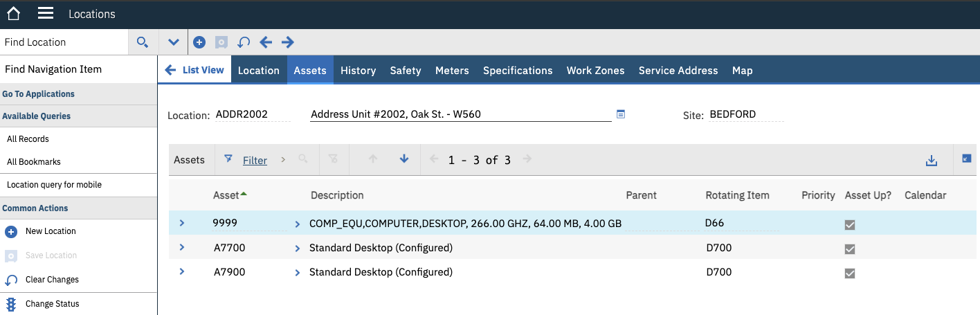
Task: Open the hamburger navigation menu
Action: (46, 14)
